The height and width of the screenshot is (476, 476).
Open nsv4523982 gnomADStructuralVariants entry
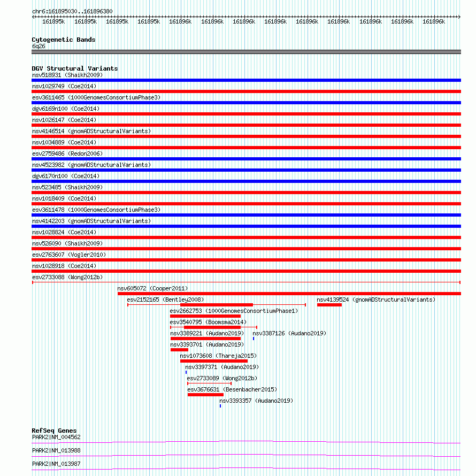click(91, 165)
